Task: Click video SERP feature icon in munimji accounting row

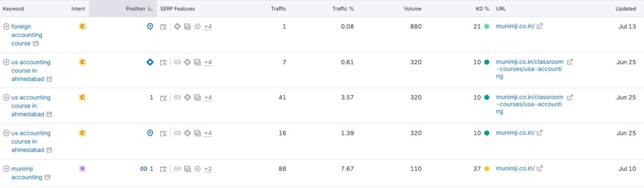Action: point(198,169)
